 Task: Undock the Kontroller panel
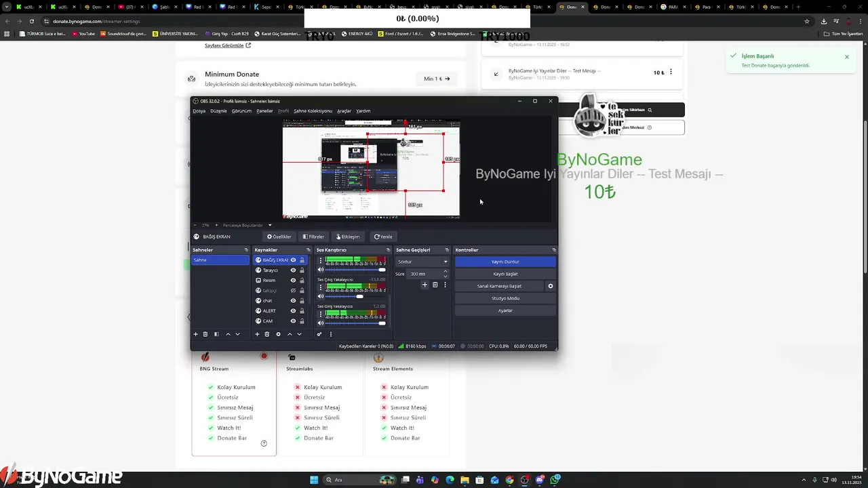(553, 250)
